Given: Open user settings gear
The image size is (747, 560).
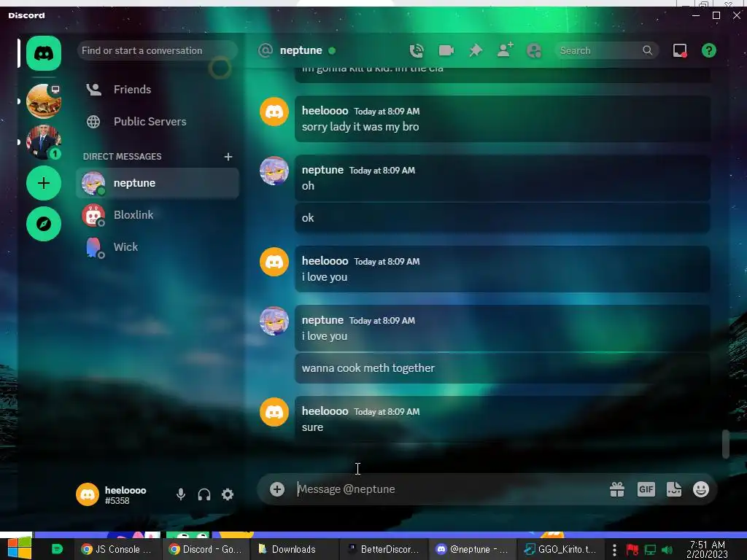Looking at the screenshot, I should 228,494.
